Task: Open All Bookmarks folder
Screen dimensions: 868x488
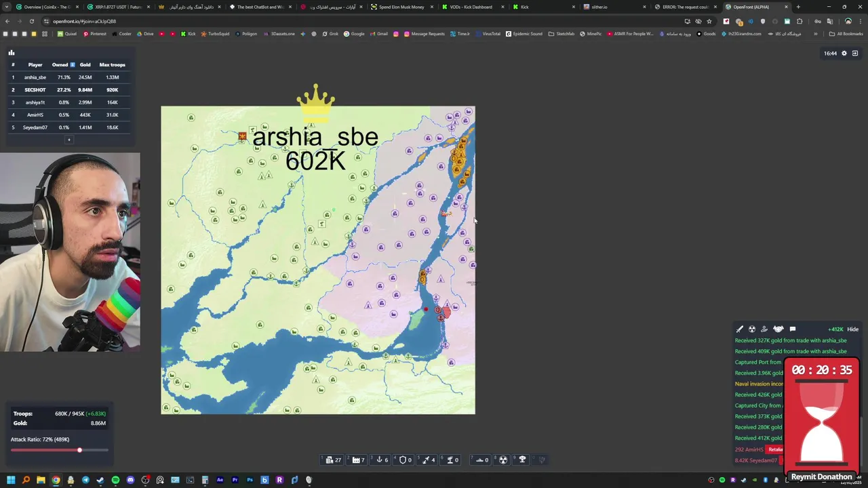Action: click(847, 33)
